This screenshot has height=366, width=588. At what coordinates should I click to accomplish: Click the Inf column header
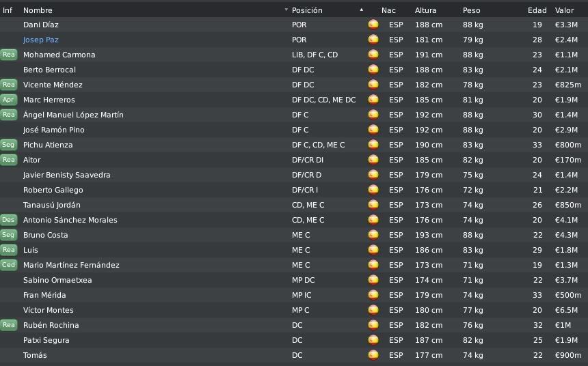[8, 10]
